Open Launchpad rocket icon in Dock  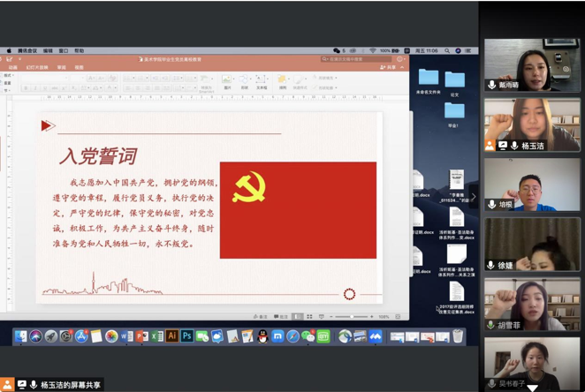(51, 336)
